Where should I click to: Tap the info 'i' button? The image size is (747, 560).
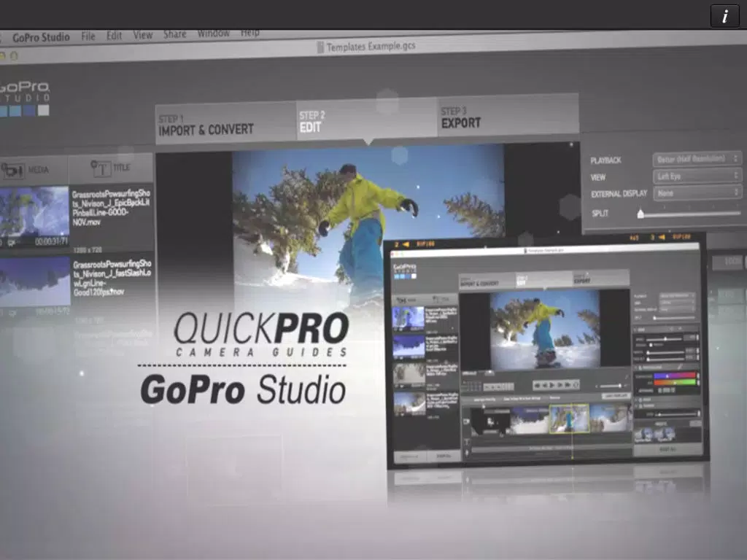coord(724,16)
